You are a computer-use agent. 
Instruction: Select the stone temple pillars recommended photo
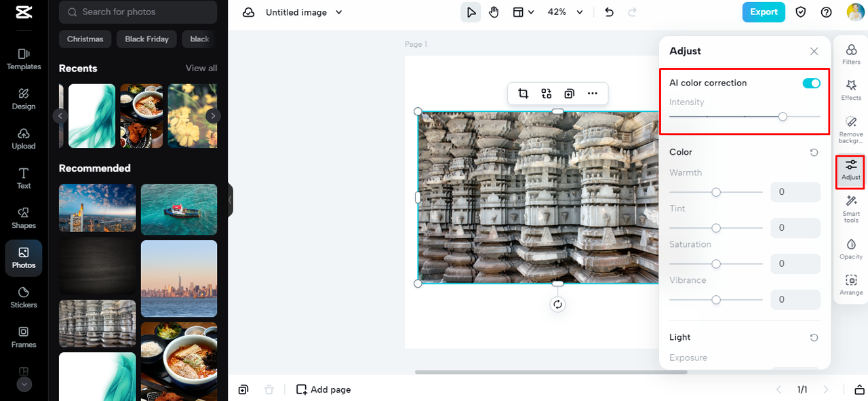click(98, 324)
